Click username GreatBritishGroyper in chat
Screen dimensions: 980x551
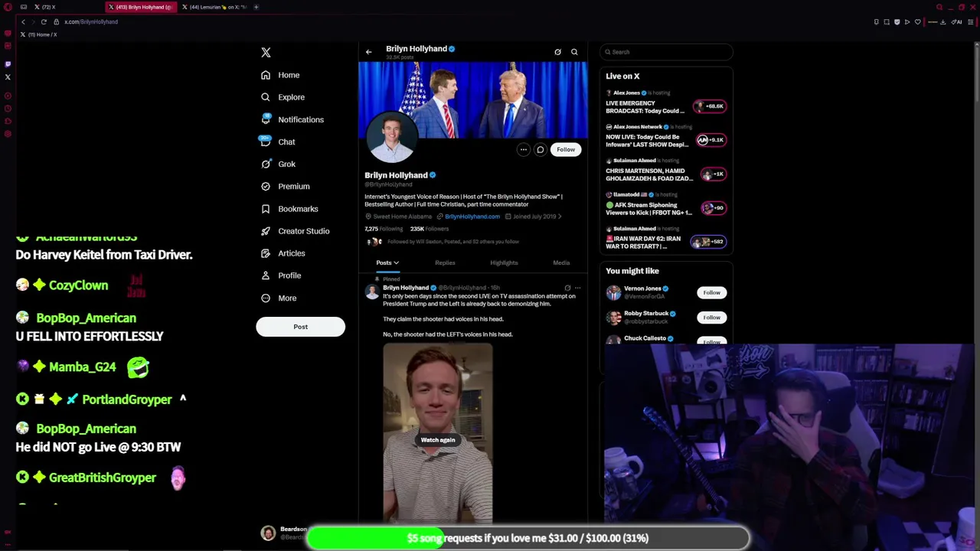click(102, 478)
